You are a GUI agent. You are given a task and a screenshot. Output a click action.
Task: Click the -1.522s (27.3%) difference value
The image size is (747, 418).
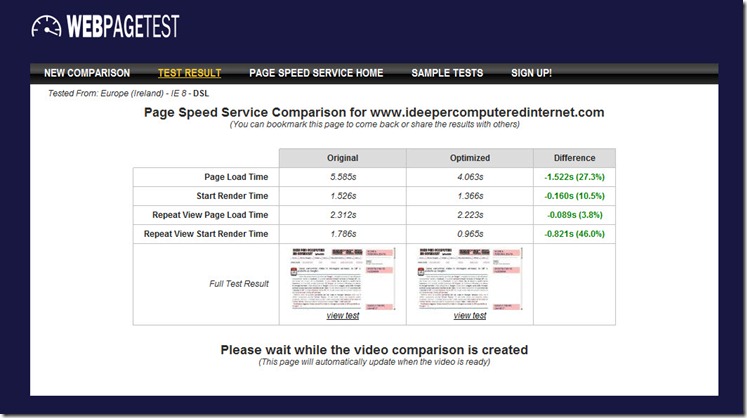click(x=575, y=177)
